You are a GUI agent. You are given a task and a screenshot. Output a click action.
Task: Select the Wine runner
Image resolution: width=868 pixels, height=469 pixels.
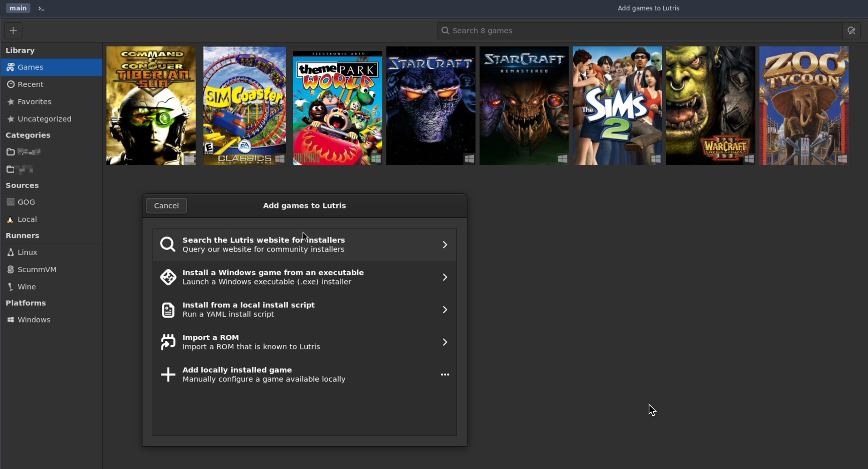point(51,287)
